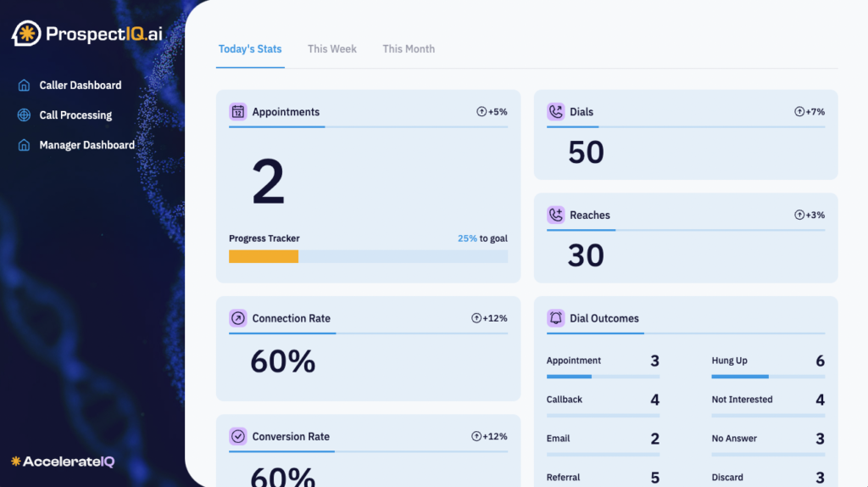Switch to the This Week tab
This screenshot has width=868, height=487.
(331, 49)
